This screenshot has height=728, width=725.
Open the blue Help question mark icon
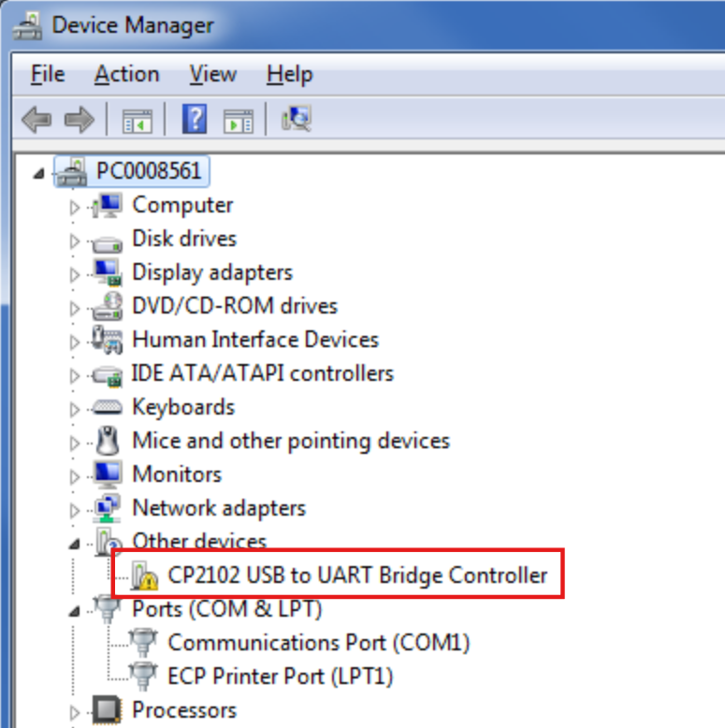pyautogui.click(x=195, y=120)
